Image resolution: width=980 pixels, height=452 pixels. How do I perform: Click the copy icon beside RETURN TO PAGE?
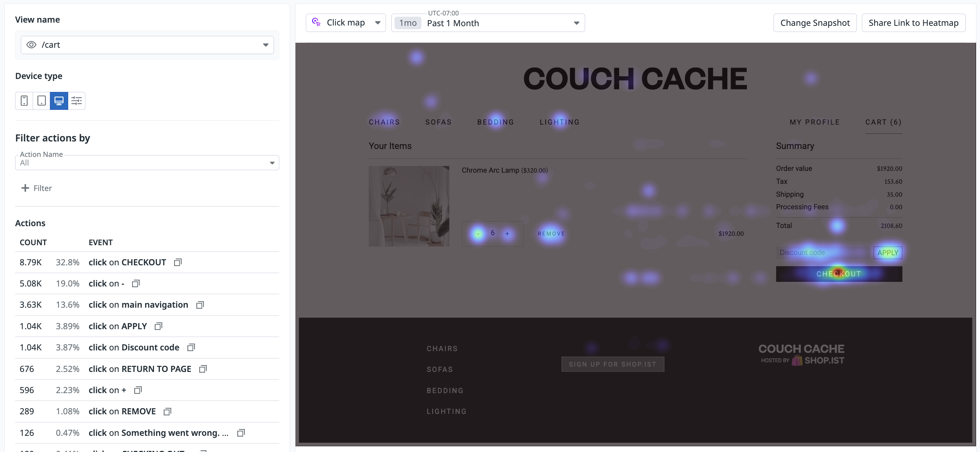[x=203, y=369]
